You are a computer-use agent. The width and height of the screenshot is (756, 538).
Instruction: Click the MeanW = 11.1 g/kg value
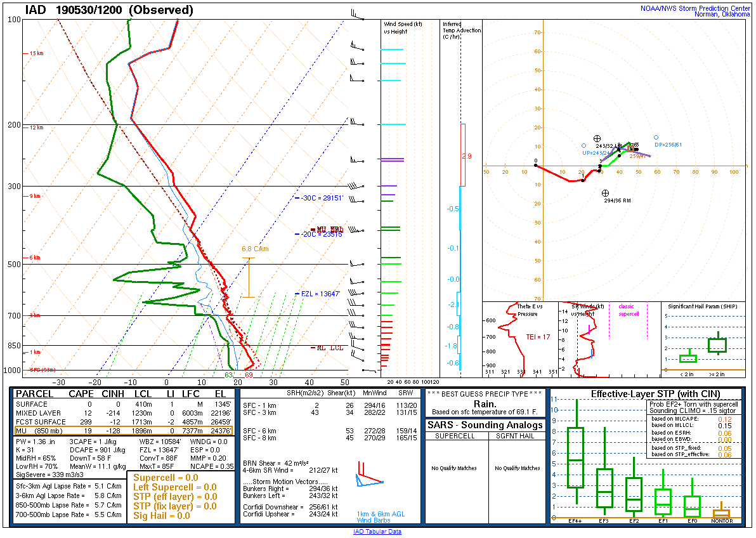[98, 466]
